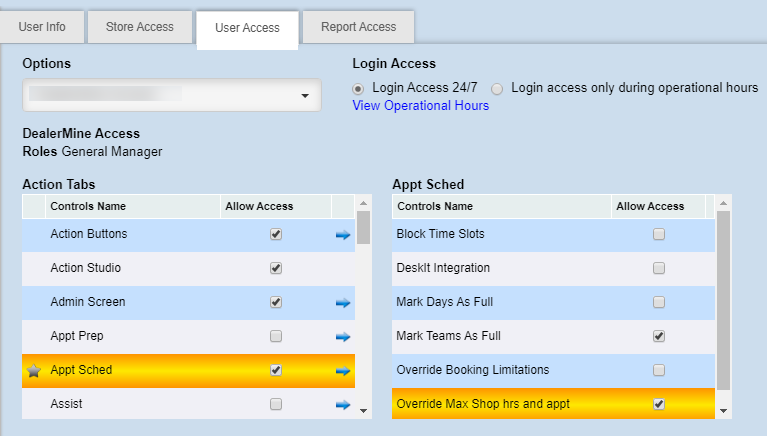
Task: Click the star icon on Appt Sched row
Action: pos(33,370)
